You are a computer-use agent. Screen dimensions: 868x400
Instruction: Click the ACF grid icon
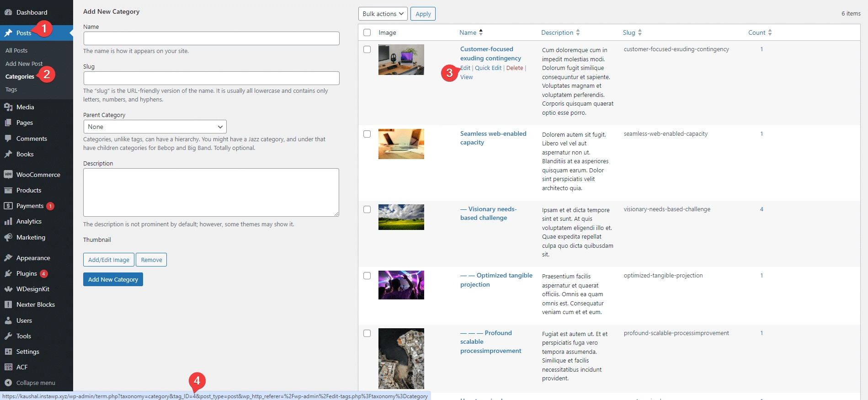(x=8, y=367)
